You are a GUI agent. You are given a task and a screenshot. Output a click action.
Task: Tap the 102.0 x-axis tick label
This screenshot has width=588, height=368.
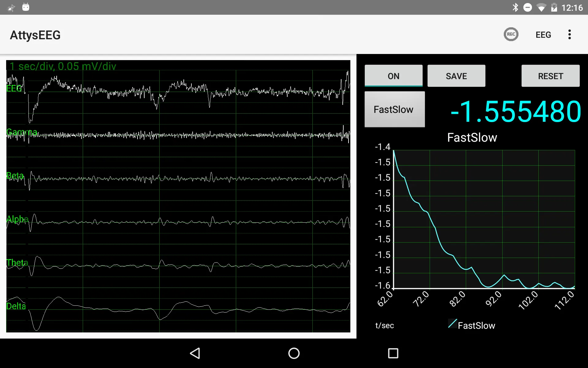(528, 300)
